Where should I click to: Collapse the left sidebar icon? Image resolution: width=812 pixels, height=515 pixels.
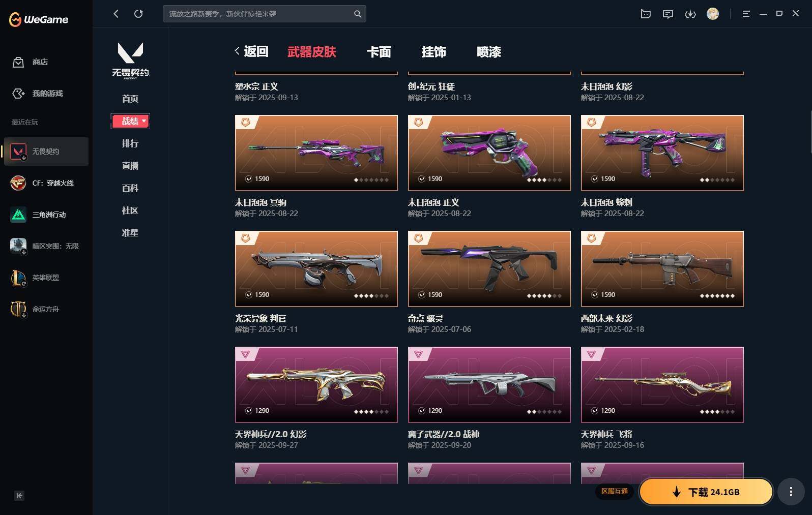click(19, 496)
